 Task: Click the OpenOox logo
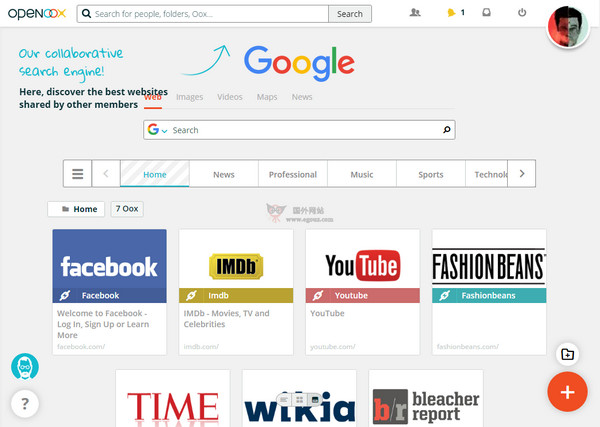tap(37, 13)
